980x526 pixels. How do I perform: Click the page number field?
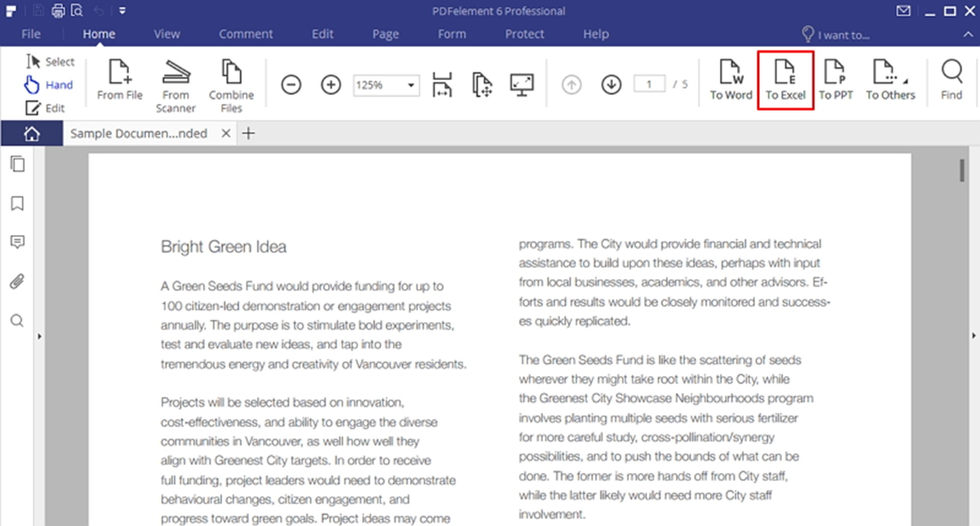649,84
